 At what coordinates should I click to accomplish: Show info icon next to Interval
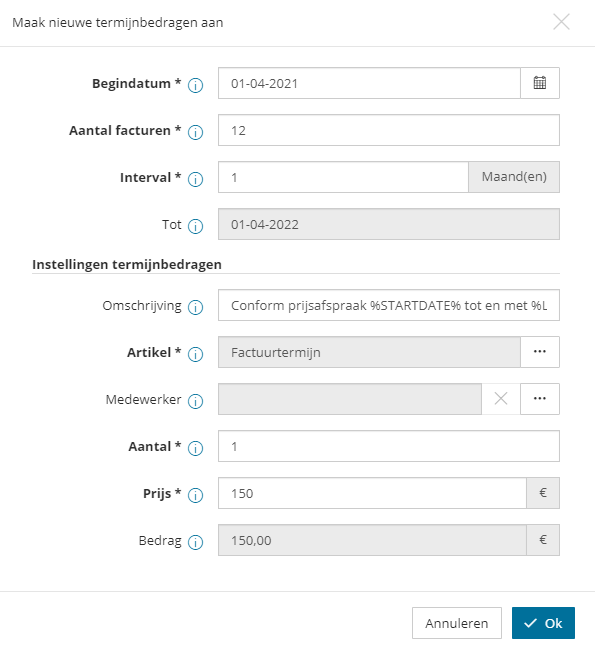pos(195,179)
